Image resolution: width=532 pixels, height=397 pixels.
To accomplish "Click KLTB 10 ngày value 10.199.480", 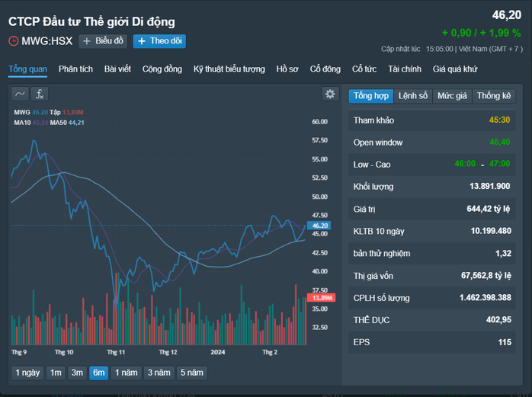I will click(x=491, y=231).
